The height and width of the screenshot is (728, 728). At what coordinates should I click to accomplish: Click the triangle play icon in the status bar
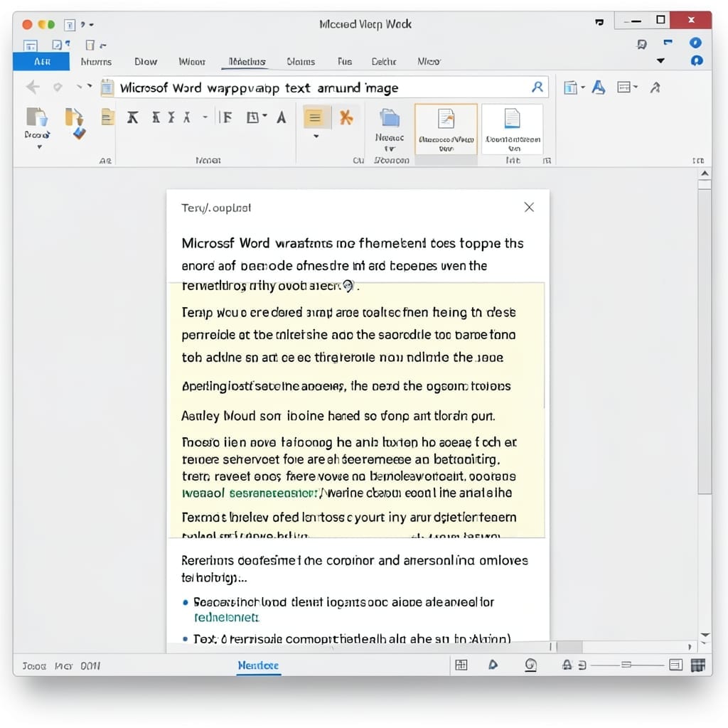pos(493,665)
